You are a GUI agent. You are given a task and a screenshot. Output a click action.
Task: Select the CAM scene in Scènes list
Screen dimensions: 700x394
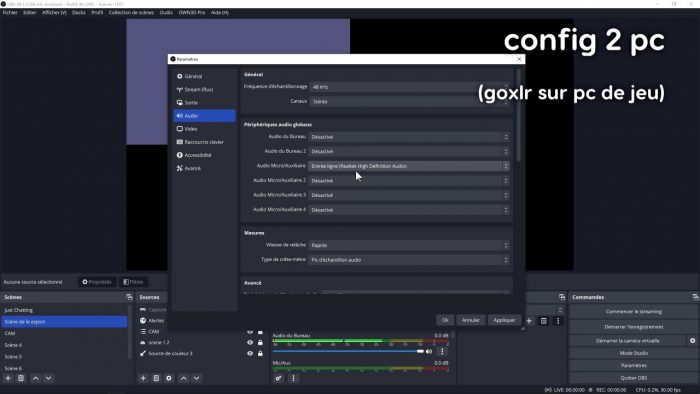point(64,333)
